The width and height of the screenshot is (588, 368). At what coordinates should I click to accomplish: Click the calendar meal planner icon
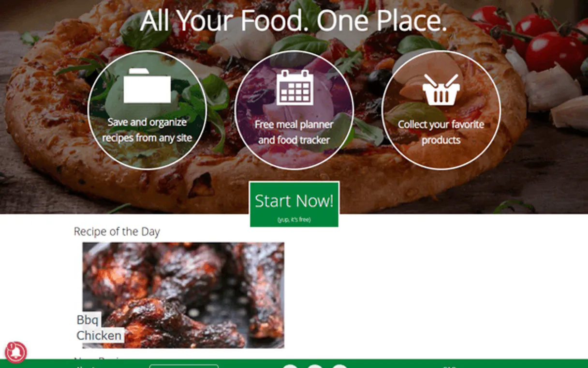pyautogui.click(x=295, y=87)
